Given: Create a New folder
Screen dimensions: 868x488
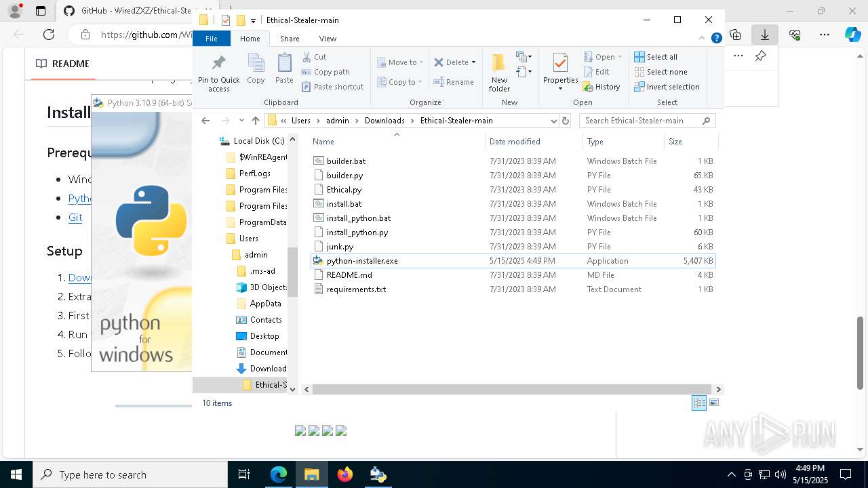Looking at the screenshot, I should (x=499, y=72).
